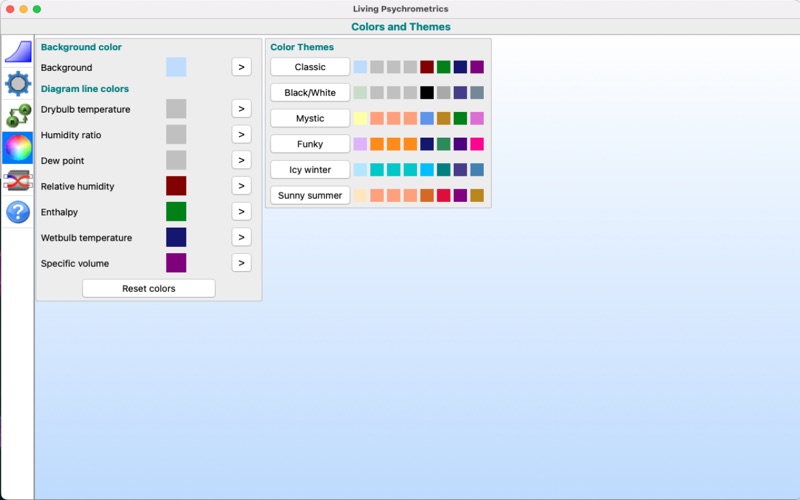Expand color picker for Relative humidity
Image resolution: width=800 pixels, height=500 pixels.
point(241,186)
